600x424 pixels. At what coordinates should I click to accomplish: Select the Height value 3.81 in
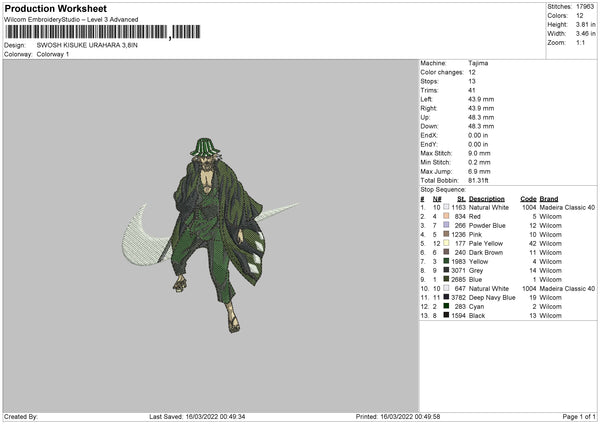[585, 24]
